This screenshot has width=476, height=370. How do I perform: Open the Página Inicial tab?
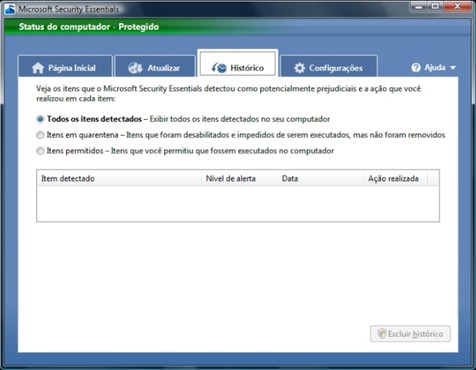pos(65,66)
